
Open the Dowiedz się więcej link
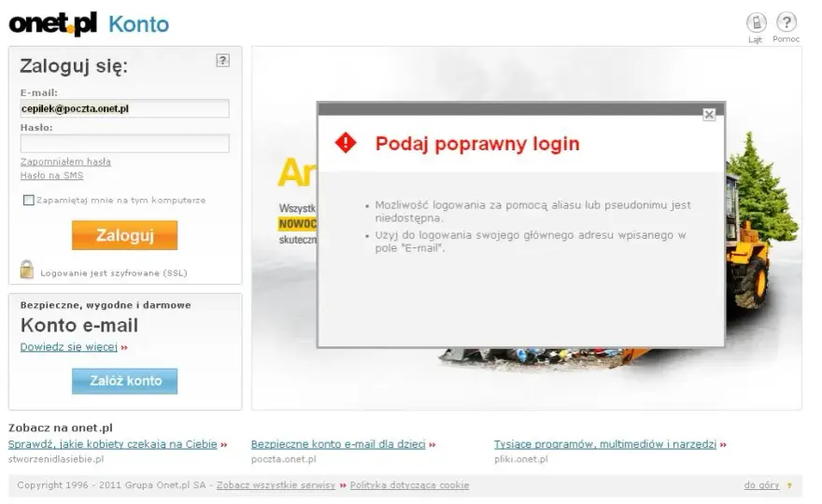pos(69,347)
